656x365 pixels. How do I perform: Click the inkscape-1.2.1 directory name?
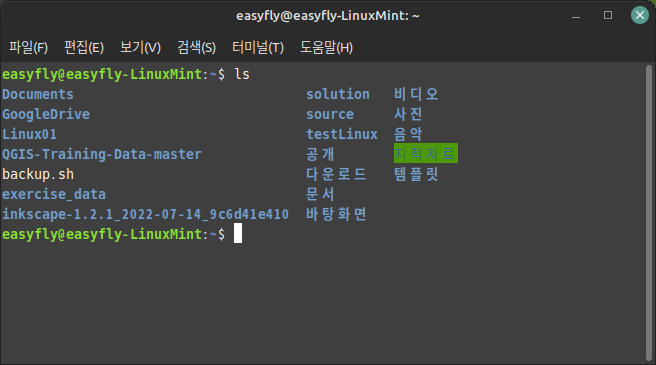click(145, 214)
